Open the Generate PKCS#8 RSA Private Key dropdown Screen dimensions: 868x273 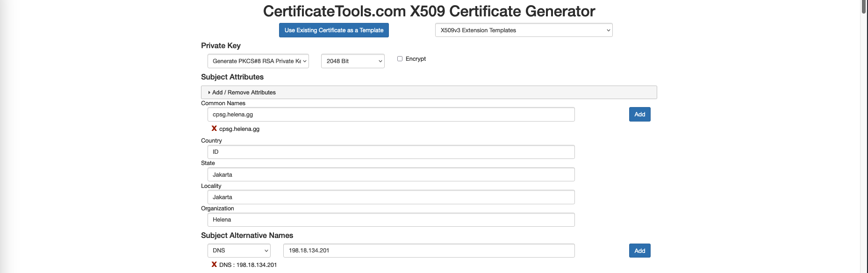point(258,61)
